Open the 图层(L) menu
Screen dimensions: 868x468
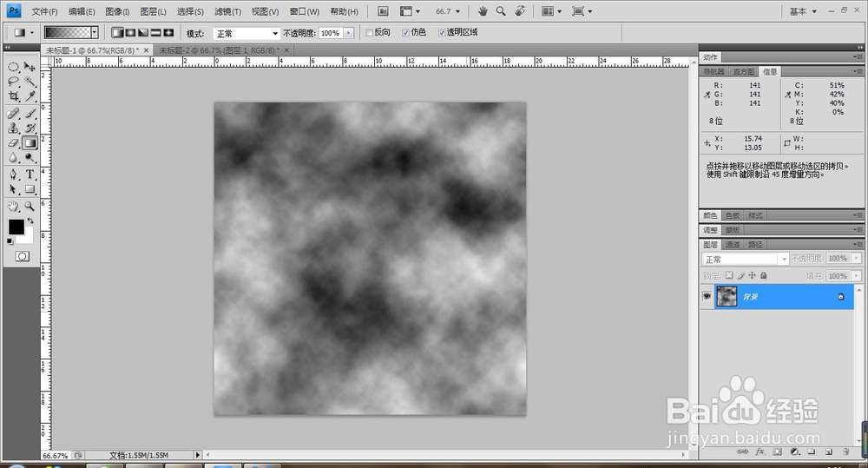[154, 11]
